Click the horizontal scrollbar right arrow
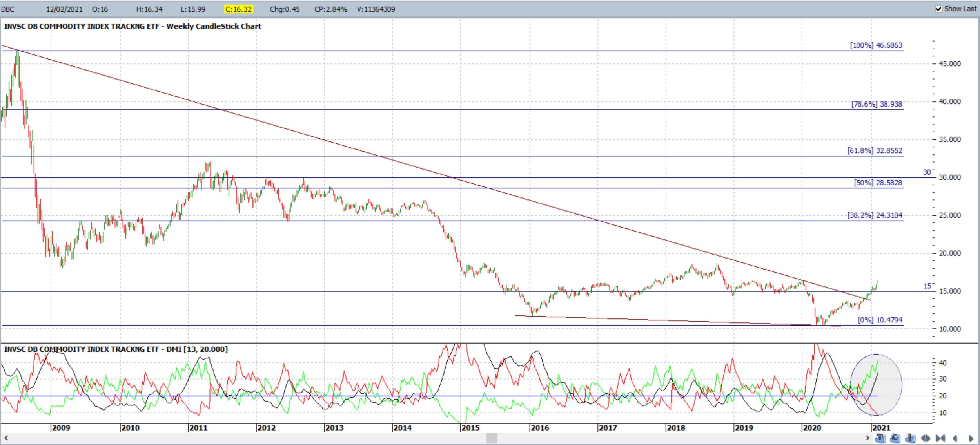This screenshot has height=445, width=980. [x=867, y=438]
